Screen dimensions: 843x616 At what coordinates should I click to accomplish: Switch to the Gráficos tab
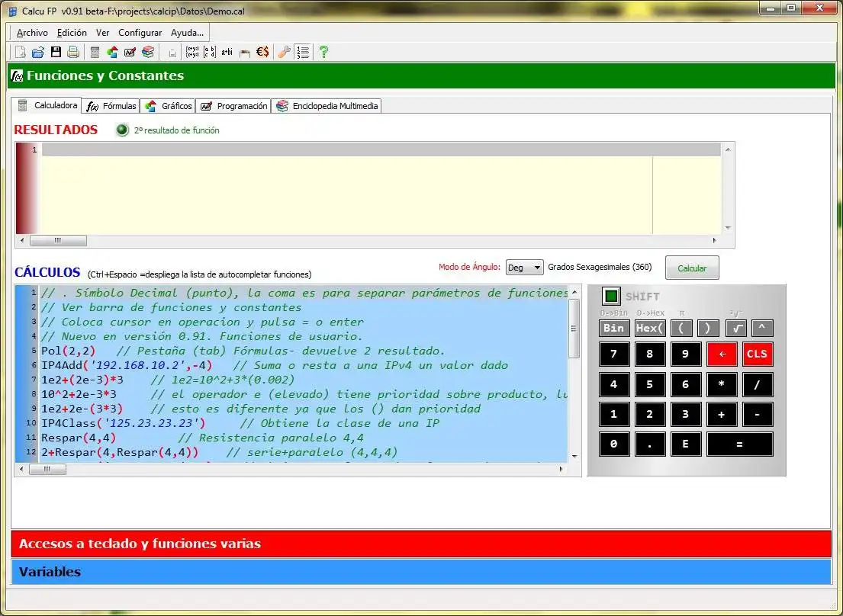(x=169, y=106)
